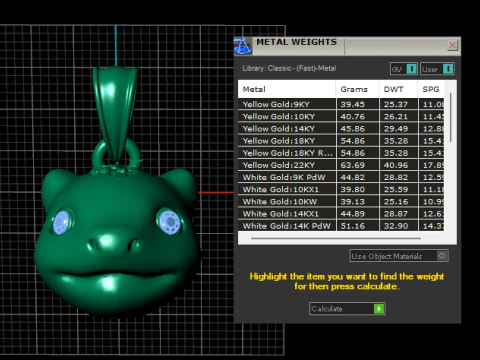Select the White Gold:14KX1 row

[x=341, y=214]
